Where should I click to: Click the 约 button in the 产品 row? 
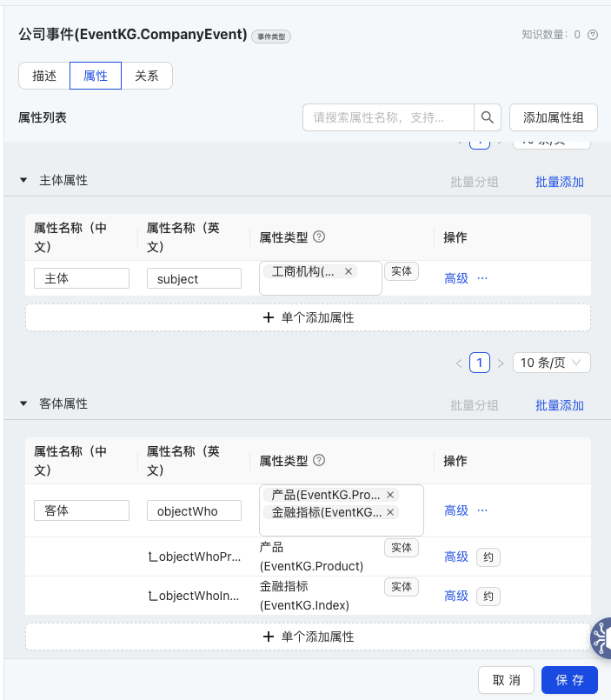[488, 557]
